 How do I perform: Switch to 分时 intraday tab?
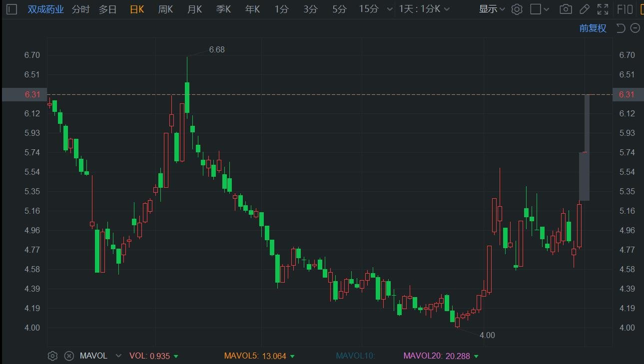coord(81,9)
